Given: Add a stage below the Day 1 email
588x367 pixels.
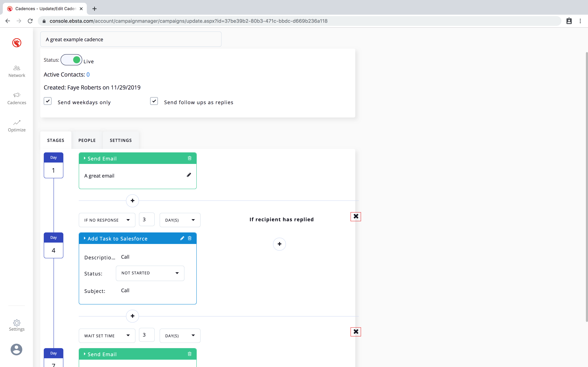Looking at the screenshot, I should (132, 200).
